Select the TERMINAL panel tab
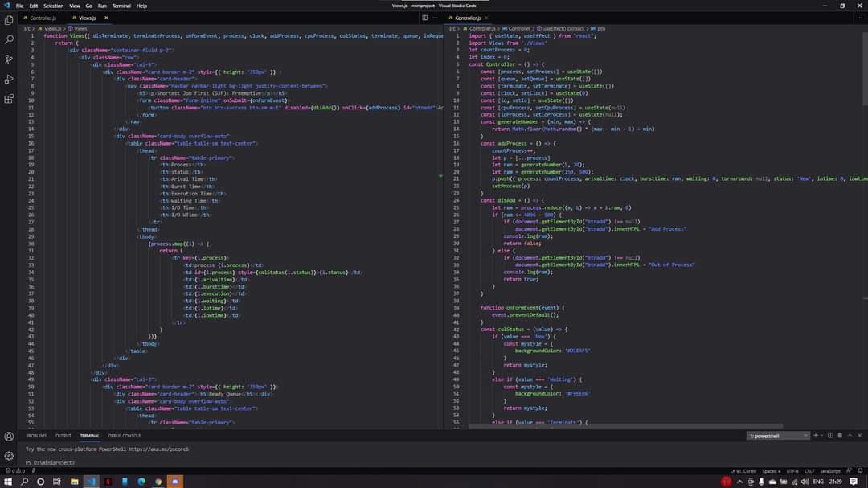The width and height of the screenshot is (868, 488). click(90, 436)
